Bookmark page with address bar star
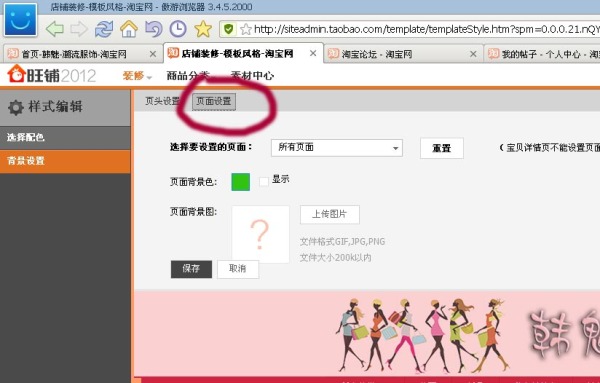This screenshot has height=383, width=600. 246,29
